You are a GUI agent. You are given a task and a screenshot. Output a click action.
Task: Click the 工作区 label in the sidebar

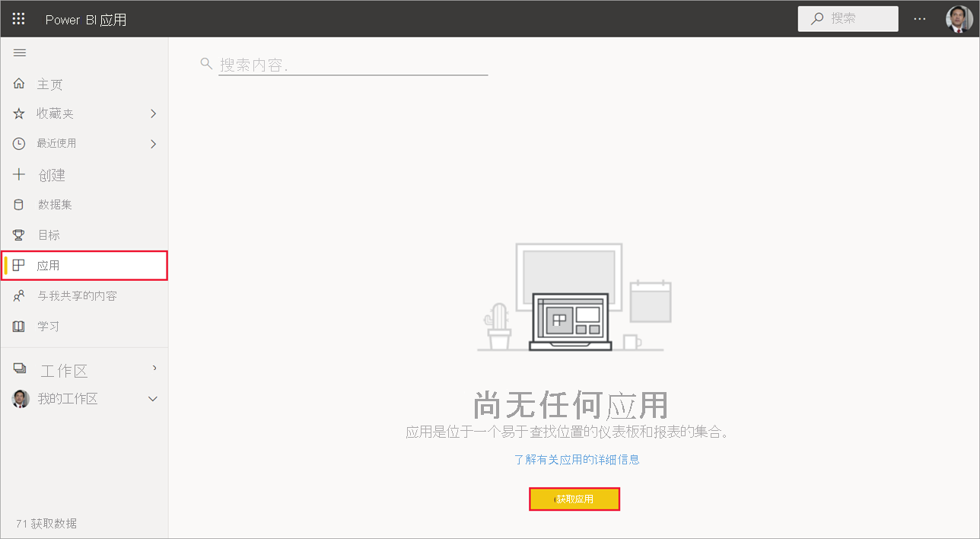click(x=65, y=371)
